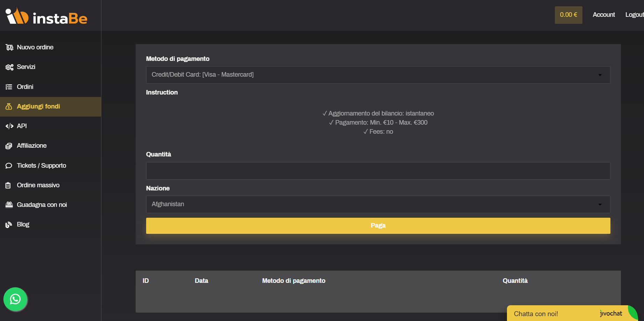
Task: Select Guadagna con noi in sidebar
Action: tap(42, 205)
